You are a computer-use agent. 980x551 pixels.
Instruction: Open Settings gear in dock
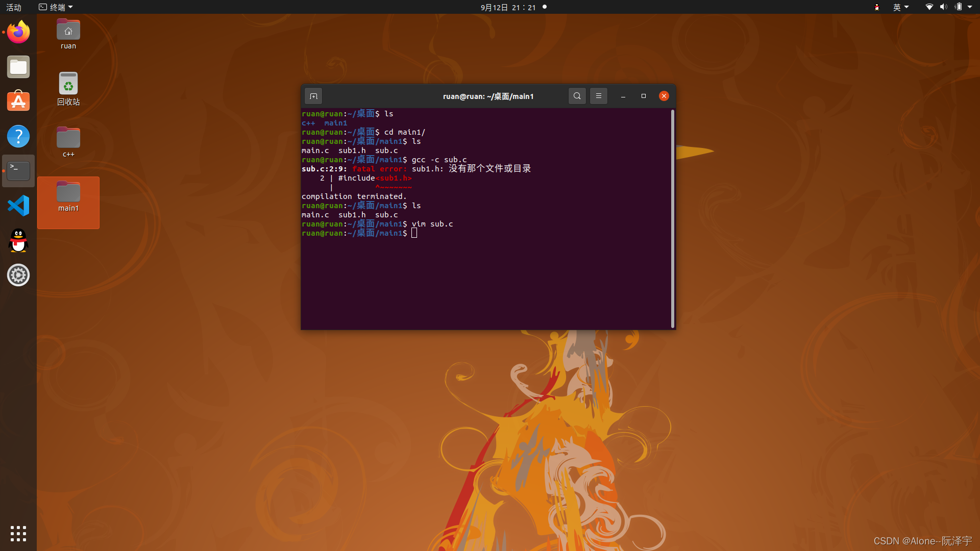[18, 275]
